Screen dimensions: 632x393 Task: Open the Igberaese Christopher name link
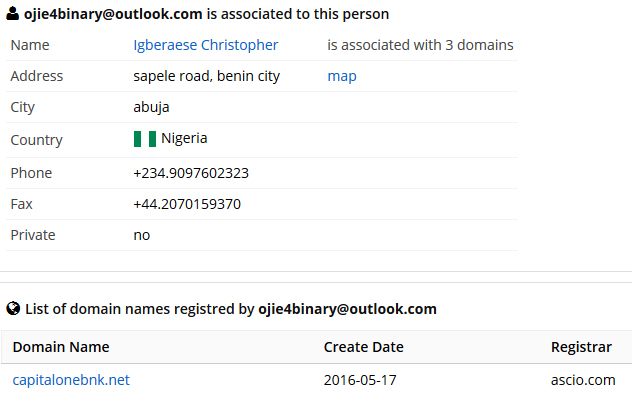(x=206, y=45)
